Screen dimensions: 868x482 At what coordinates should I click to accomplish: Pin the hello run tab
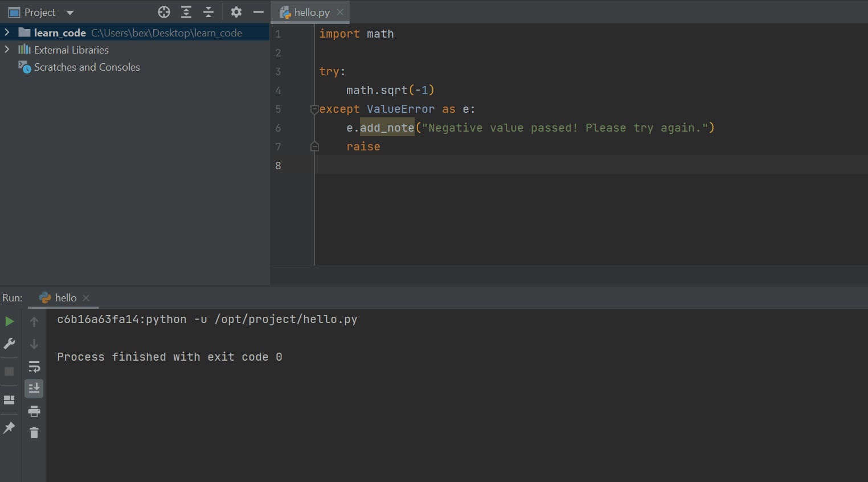(9, 428)
